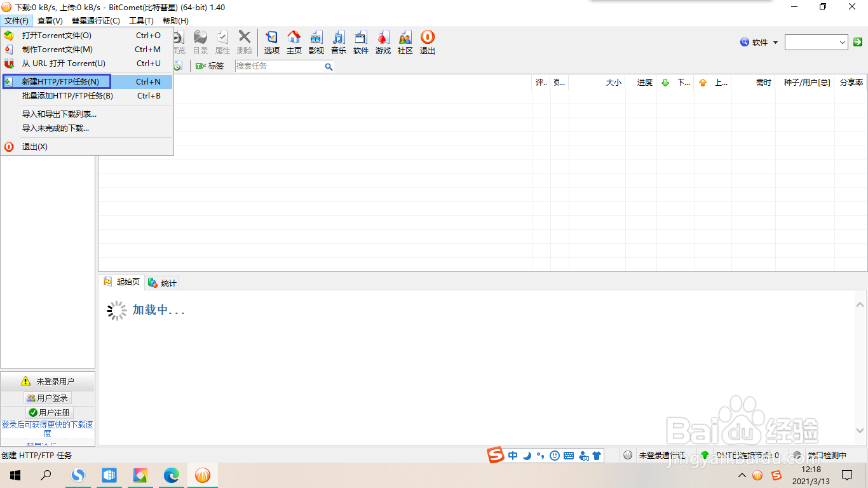Click the magnifier in the task search box
The height and width of the screenshot is (488, 868).
[329, 66]
